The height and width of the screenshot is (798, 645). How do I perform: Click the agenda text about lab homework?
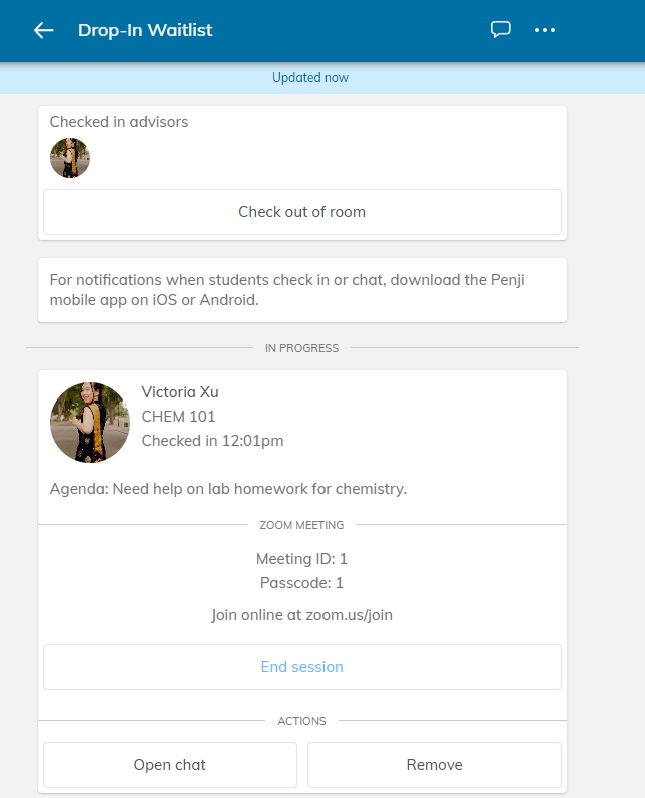pos(229,489)
